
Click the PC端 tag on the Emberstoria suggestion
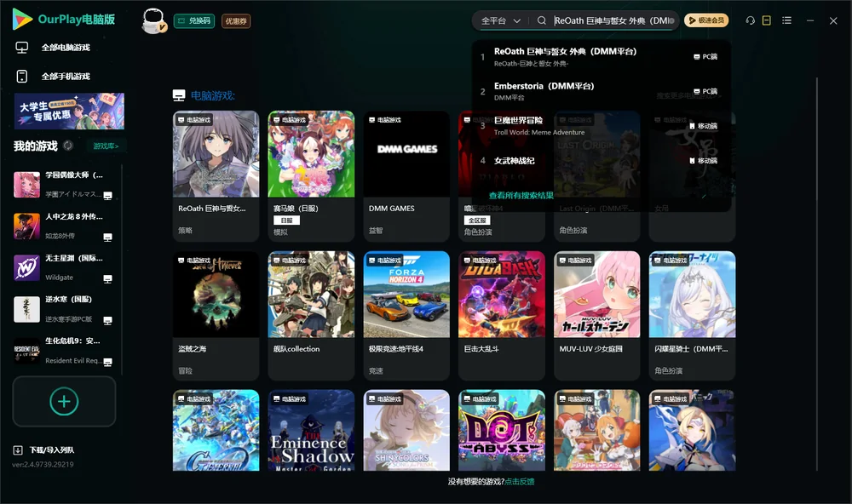click(705, 91)
